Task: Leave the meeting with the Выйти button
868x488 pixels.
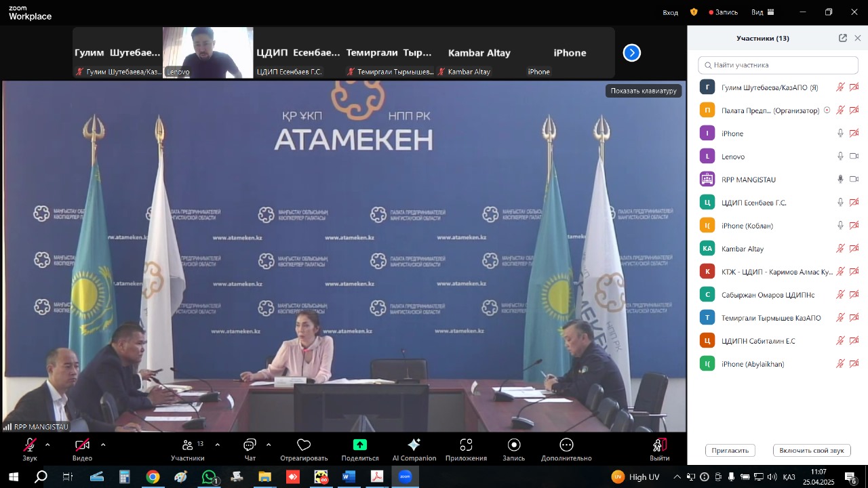Action: pos(660,450)
